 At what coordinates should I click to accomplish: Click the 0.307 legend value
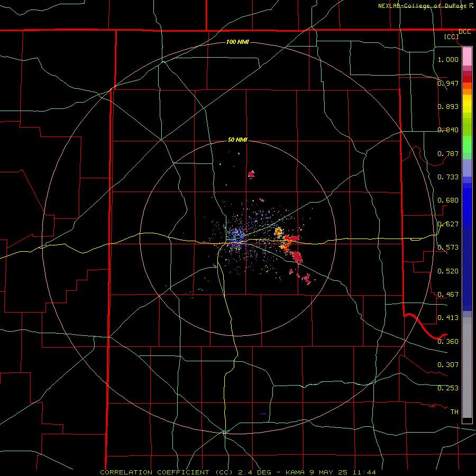pyautogui.click(x=448, y=365)
